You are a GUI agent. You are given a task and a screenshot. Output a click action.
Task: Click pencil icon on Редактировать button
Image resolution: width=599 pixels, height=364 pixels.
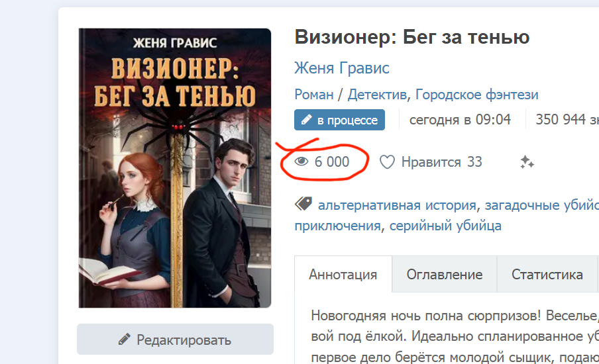[124, 340]
